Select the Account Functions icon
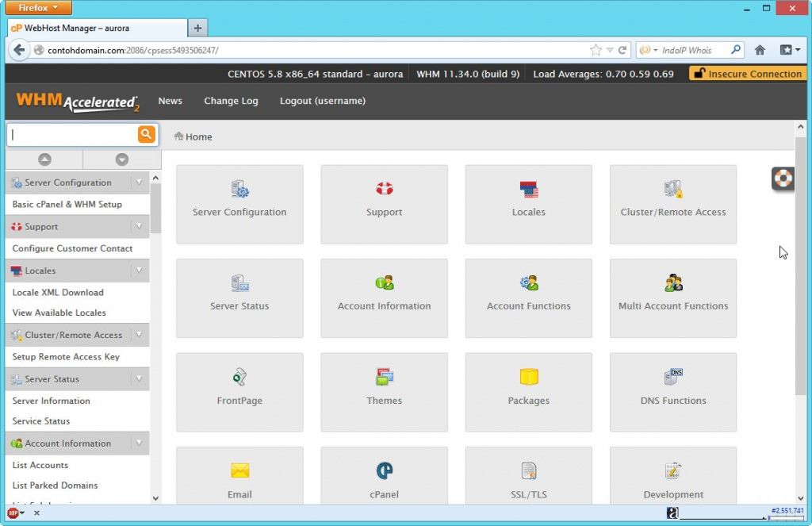The height and width of the screenshot is (526, 812). (x=528, y=282)
